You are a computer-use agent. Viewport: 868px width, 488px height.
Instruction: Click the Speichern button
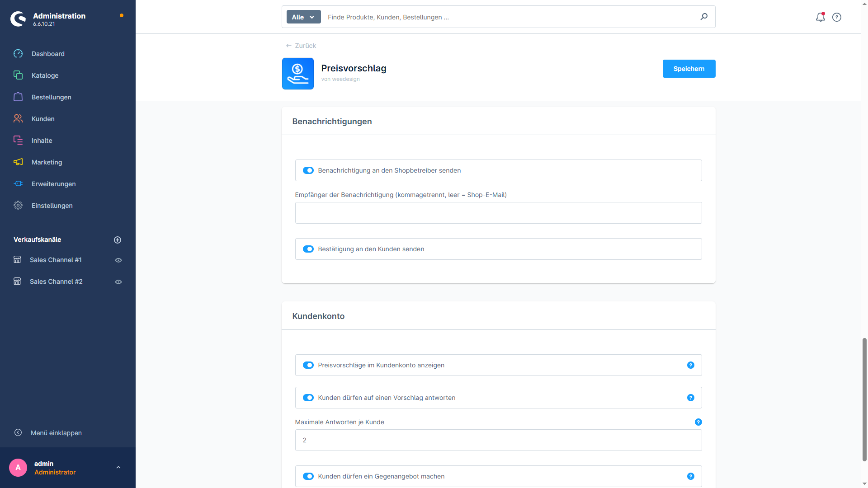689,69
